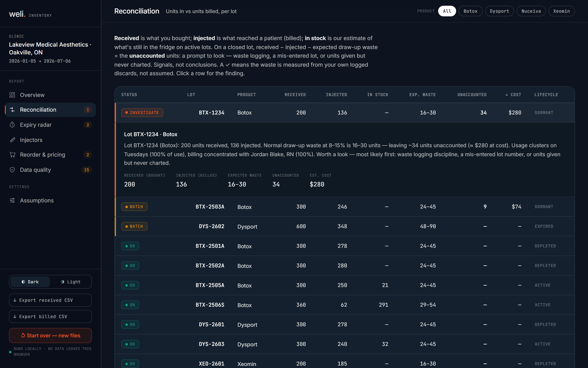This screenshot has height=368, width=588.
Task: Click Start over — new files button
Action: [x=50, y=335]
